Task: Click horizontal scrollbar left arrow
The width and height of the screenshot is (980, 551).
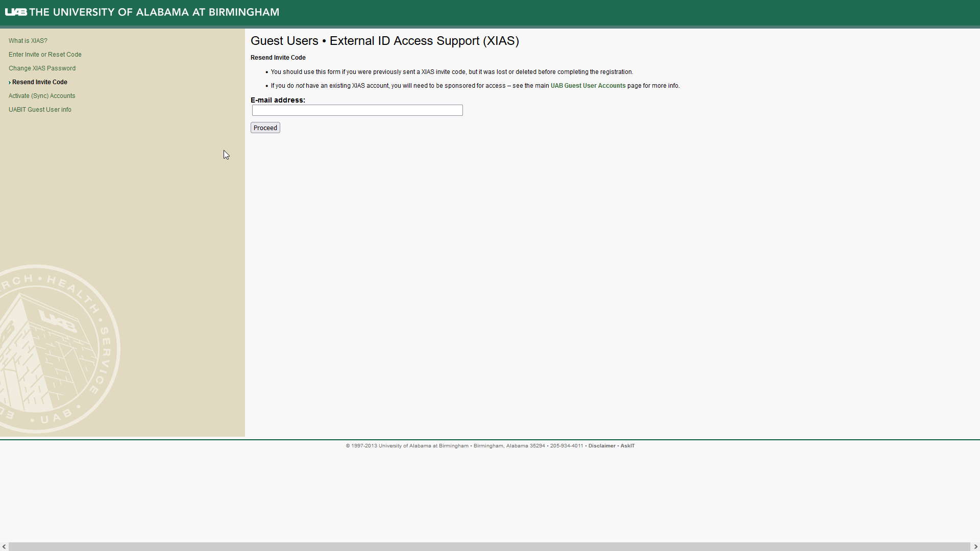Action: [4, 546]
